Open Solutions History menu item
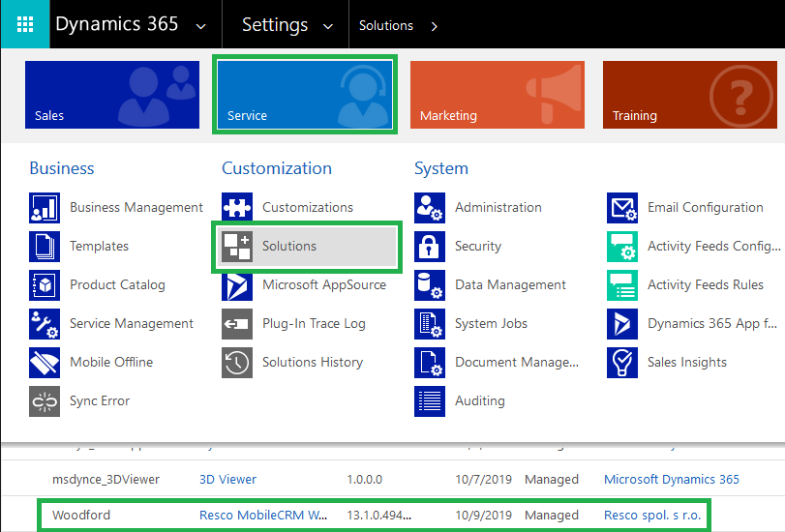Screen dimensions: 785x532 (x=312, y=363)
